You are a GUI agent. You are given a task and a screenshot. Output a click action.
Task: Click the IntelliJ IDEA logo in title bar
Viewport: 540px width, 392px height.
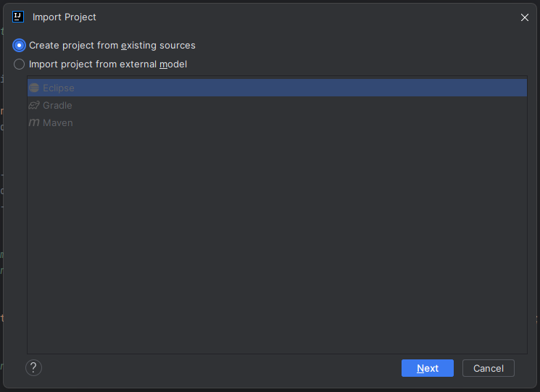[x=18, y=17]
